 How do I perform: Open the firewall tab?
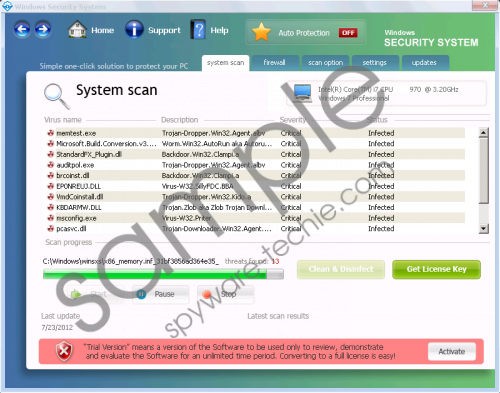pos(274,63)
